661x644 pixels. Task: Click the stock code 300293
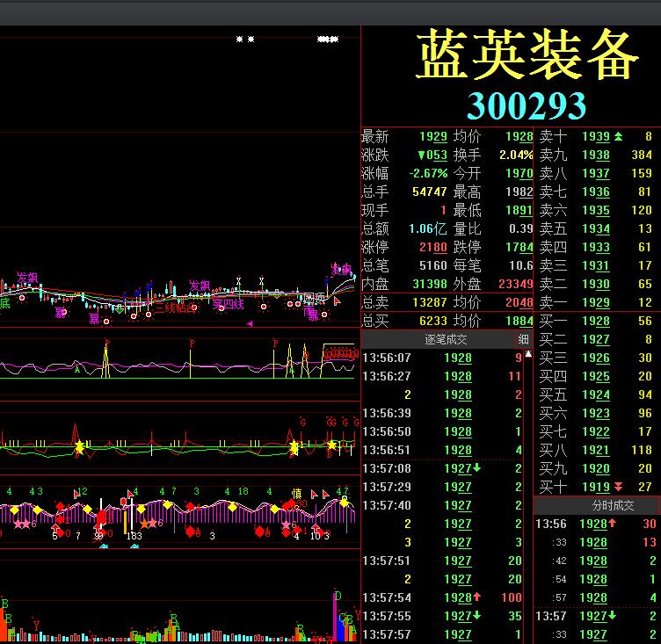(x=527, y=105)
